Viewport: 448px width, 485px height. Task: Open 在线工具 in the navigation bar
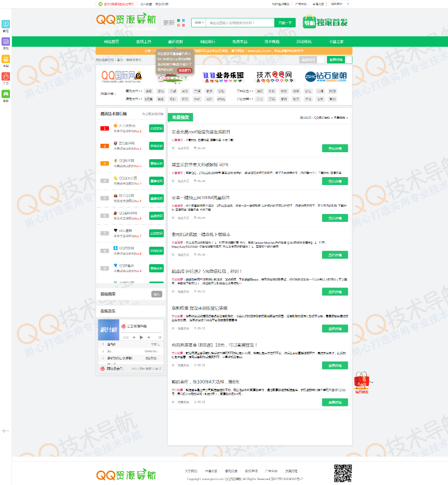[144, 41]
